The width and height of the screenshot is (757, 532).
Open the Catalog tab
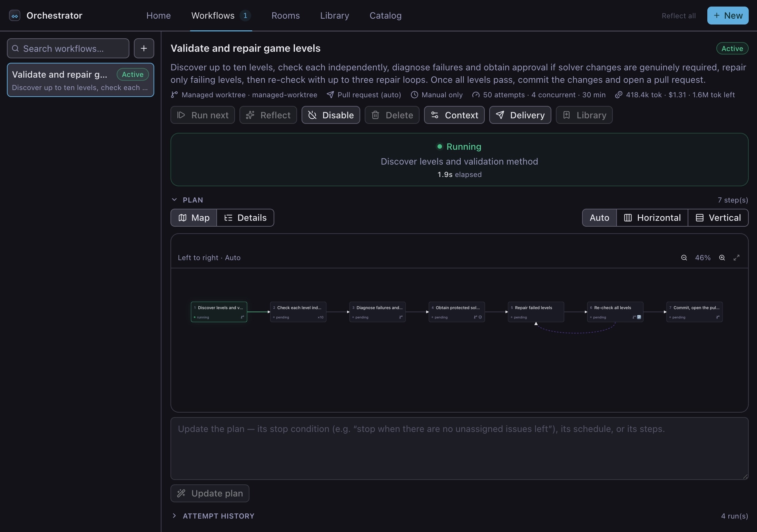click(x=385, y=16)
